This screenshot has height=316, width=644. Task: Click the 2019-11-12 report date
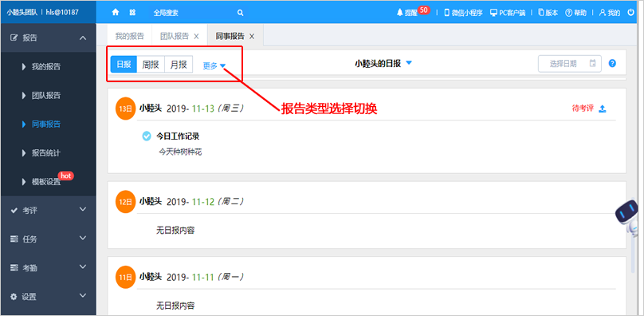(x=190, y=202)
